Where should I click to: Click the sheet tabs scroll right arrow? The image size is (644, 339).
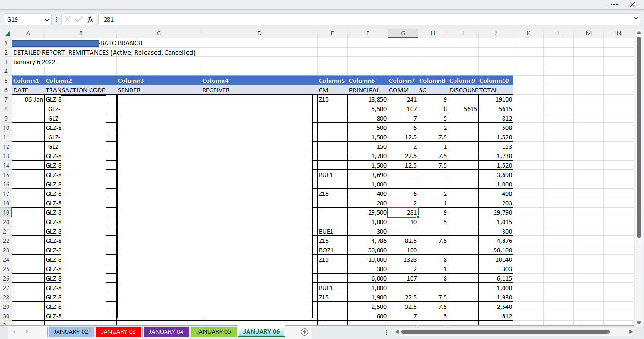click(x=27, y=332)
